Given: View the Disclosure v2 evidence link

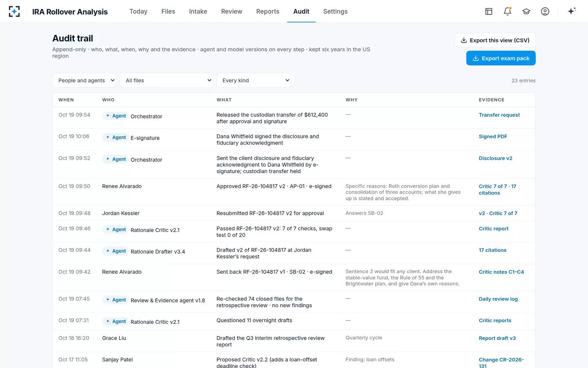Looking at the screenshot, I should click(496, 158).
